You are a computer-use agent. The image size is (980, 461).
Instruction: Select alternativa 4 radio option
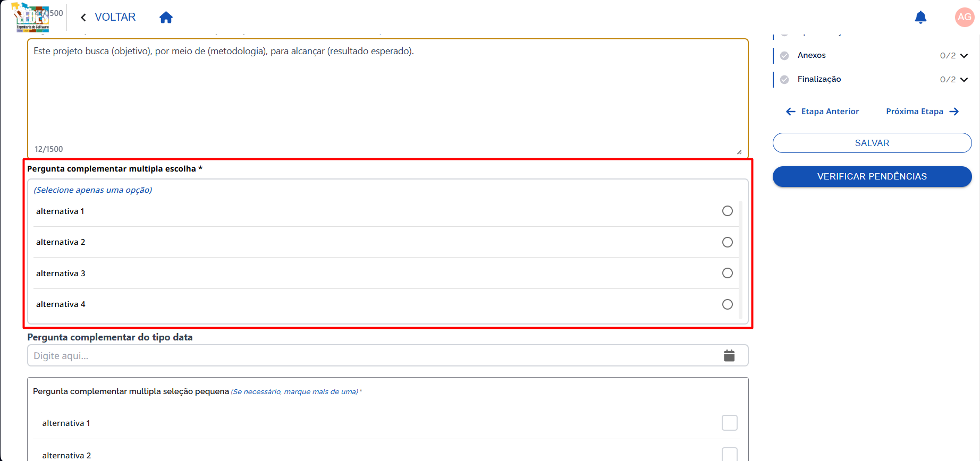(x=728, y=304)
